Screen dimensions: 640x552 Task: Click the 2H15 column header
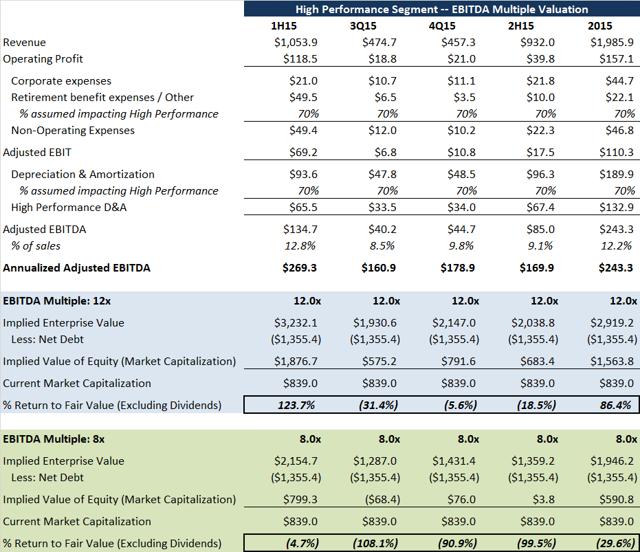pyautogui.click(x=521, y=26)
